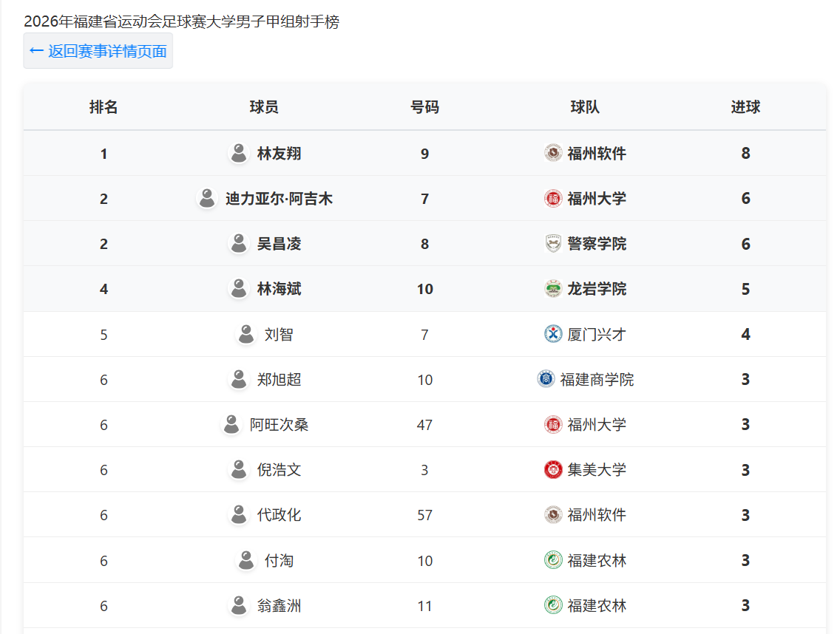Viewport: 840px width, 634px height.
Task: Click avatar icon beside 吴昌凌
Action: click(238, 243)
